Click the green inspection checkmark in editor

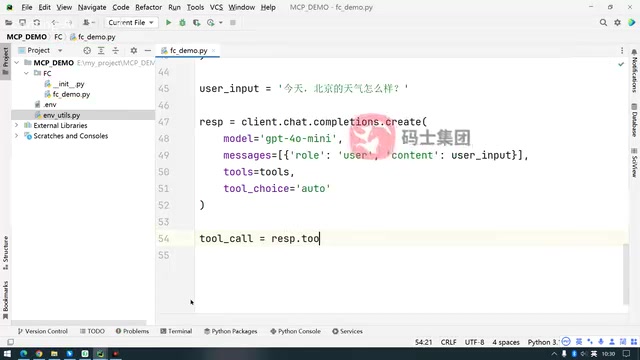621,64
